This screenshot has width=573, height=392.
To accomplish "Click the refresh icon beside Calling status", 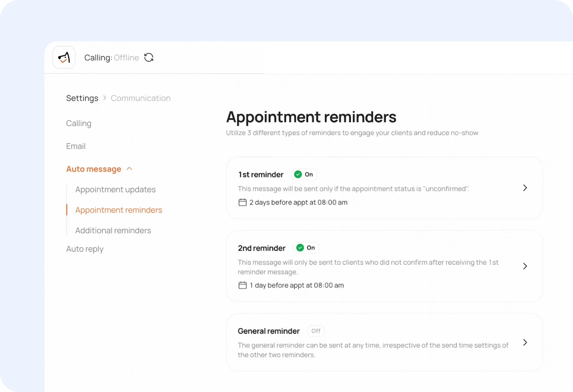I will point(149,58).
